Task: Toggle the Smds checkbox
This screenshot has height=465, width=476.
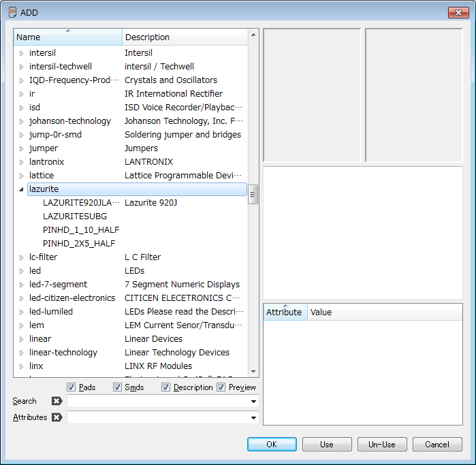Action: pyautogui.click(x=117, y=387)
